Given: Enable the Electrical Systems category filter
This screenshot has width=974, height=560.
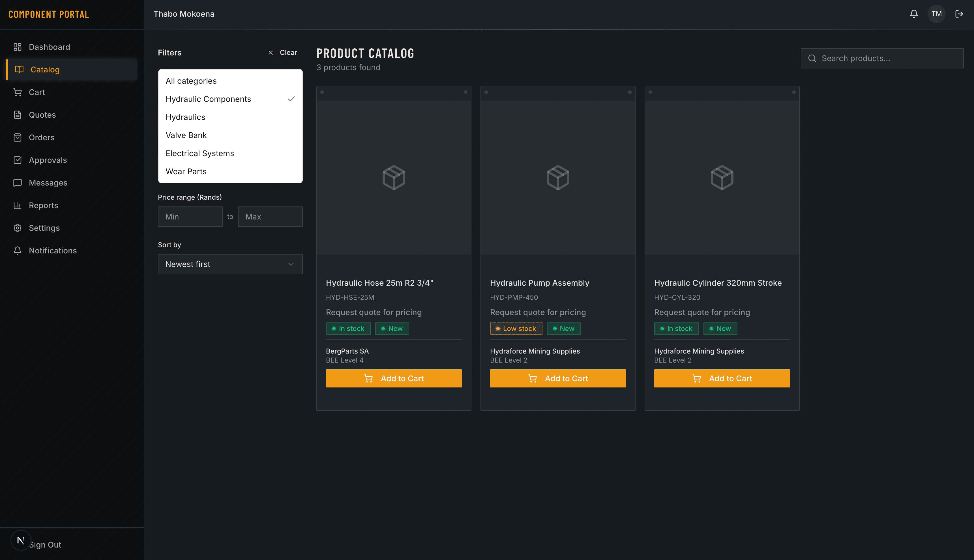Looking at the screenshot, I should click(x=200, y=153).
